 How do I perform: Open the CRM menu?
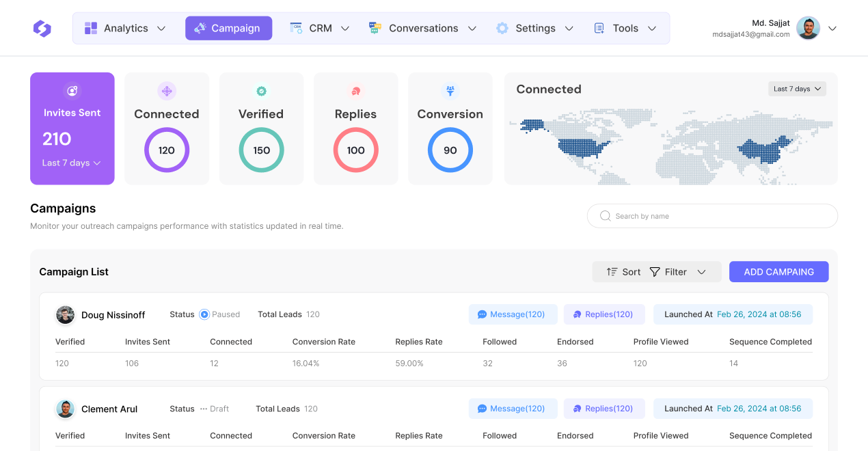pyautogui.click(x=320, y=28)
